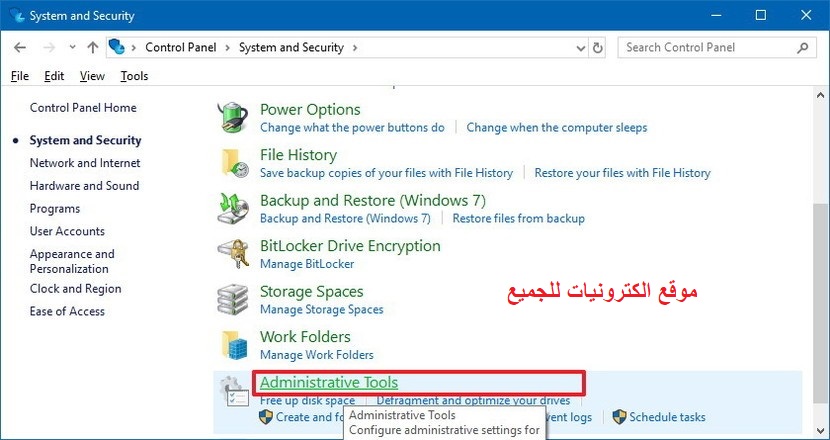Viewport: 830px width, 440px height.
Task: Open the View menu
Action: tap(92, 76)
